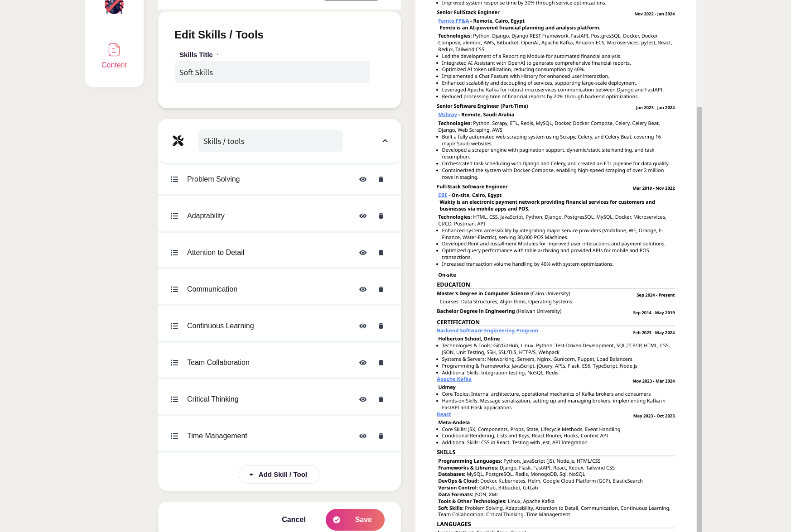Click the Add Skill / Tool button
Image resolution: width=791 pixels, height=532 pixels.
pos(280,474)
